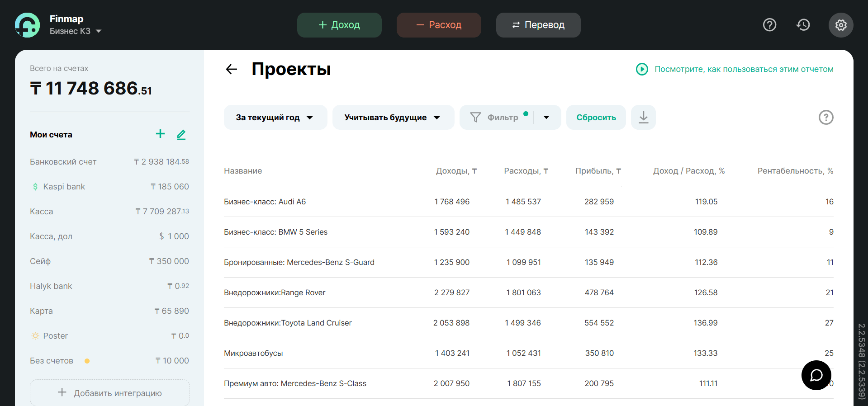Open project Внедорожники:Toyota Land Cruiser
Image resolution: width=868 pixels, height=406 pixels.
288,323
